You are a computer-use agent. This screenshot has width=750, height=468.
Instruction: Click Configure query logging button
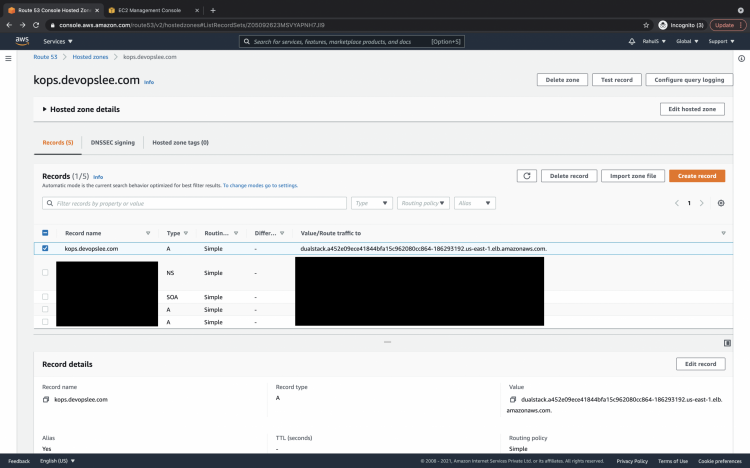tap(689, 80)
